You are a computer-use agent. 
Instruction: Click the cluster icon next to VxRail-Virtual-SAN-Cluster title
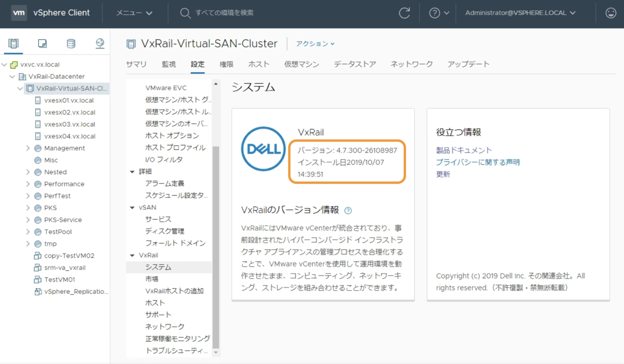click(x=132, y=44)
